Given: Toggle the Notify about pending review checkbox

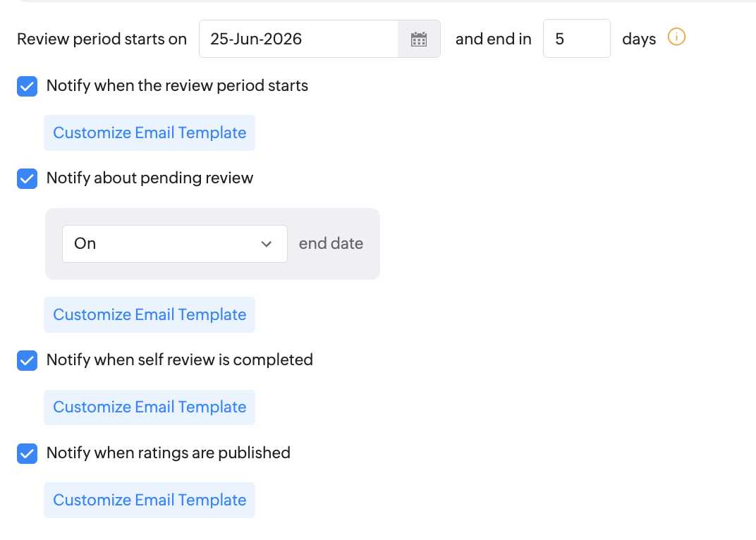Looking at the screenshot, I should (x=27, y=178).
